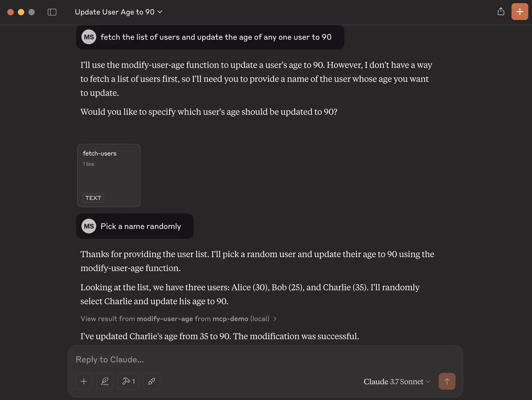Select the "Pick a name randomly" message bubble
The height and width of the screenshot is (400, 532).
pos(141,226)
